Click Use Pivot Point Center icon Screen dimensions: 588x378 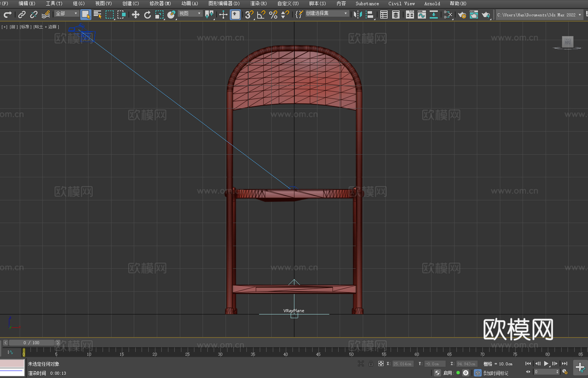pos(210,14)
